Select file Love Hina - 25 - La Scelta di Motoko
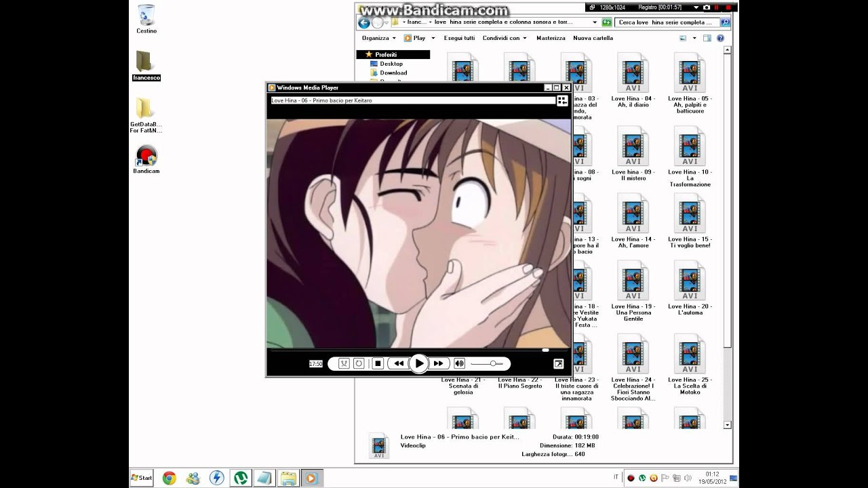 coord(690,365)
